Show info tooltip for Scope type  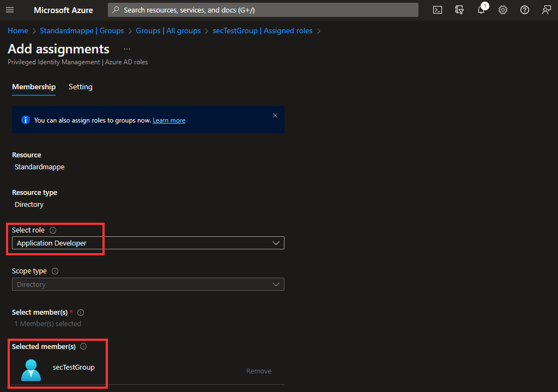pyautogui.click(x=55, y=271)
